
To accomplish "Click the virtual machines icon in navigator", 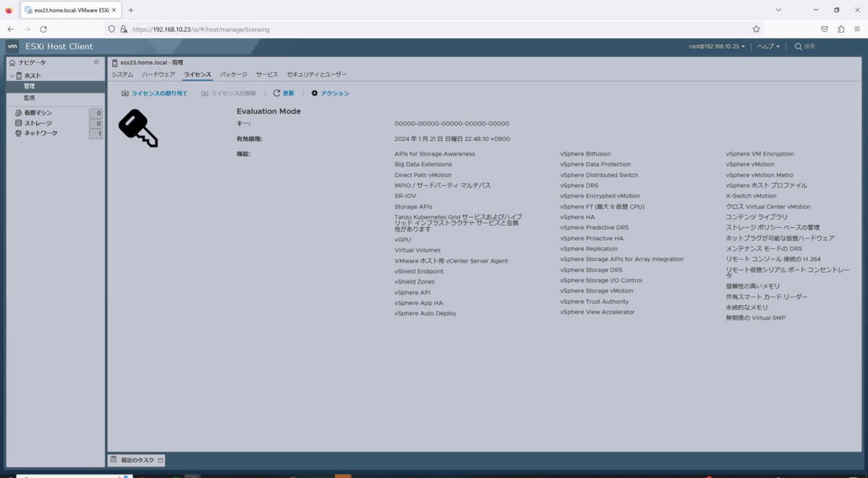I will pos(18,113).
